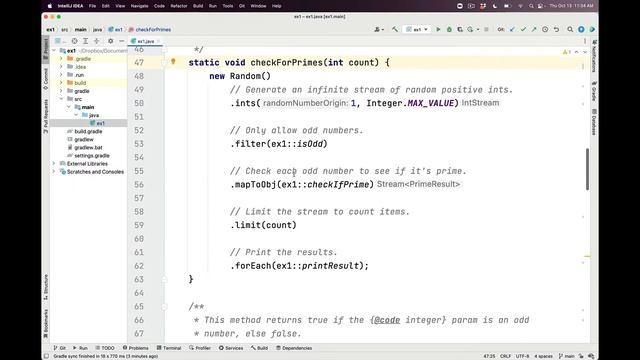Click the Select Opened File target icon

coord(74,41)
